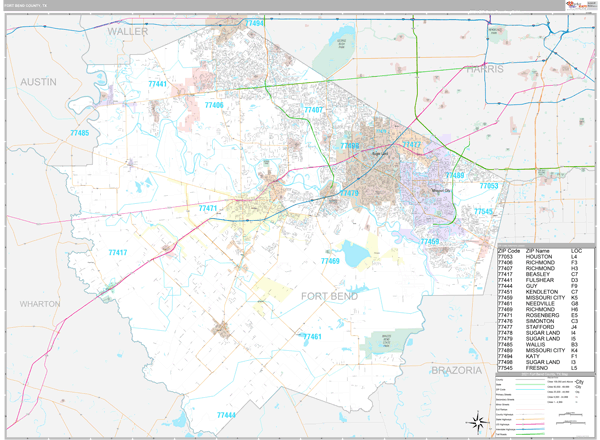Select ZIP label 77417 on the map
Image resolution: width=600 pixels, height=440 pixels.
(x=117, y=253)
